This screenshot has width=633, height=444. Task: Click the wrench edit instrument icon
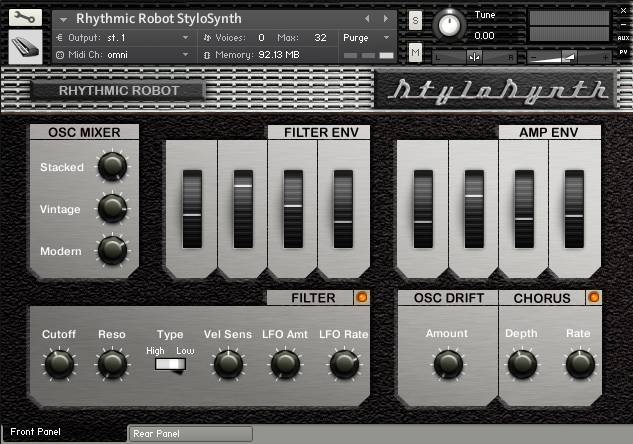[x=25, y=18]
